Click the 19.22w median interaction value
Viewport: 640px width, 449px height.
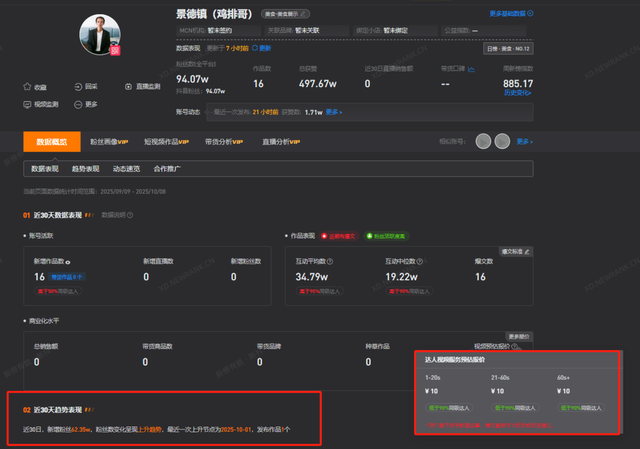402,277
